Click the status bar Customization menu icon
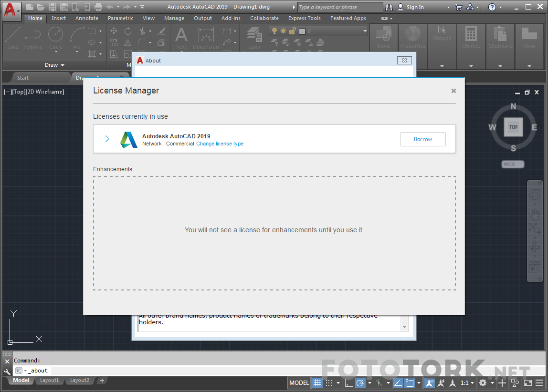The height and width of the screenshot is (392, 548). click(x=539, y=383)
